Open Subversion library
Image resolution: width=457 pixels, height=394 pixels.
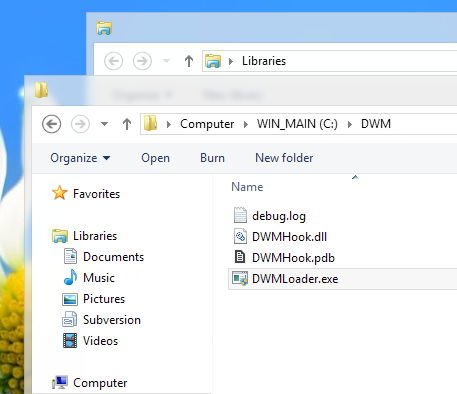(x=112, y=320)
